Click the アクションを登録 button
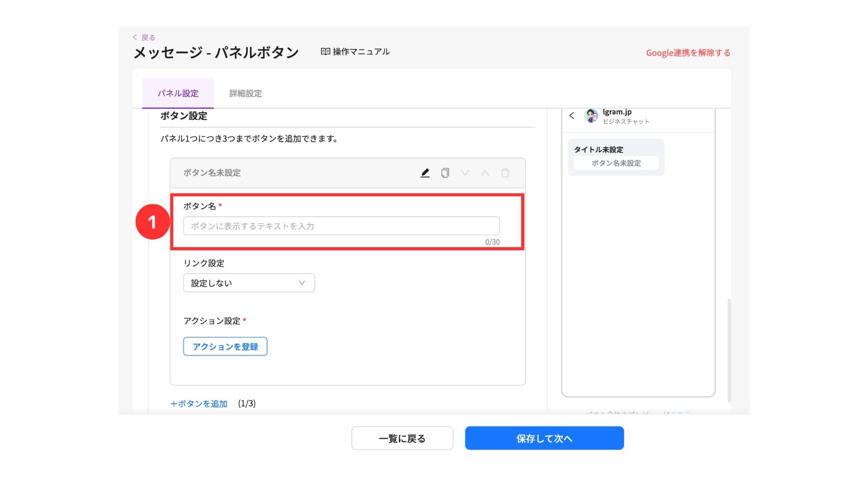The width and height of the screenshot is (868, 488). tap(225, 347)
